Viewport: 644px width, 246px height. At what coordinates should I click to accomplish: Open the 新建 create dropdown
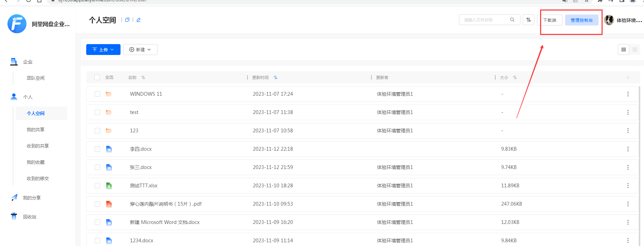[x=140, y=50]
